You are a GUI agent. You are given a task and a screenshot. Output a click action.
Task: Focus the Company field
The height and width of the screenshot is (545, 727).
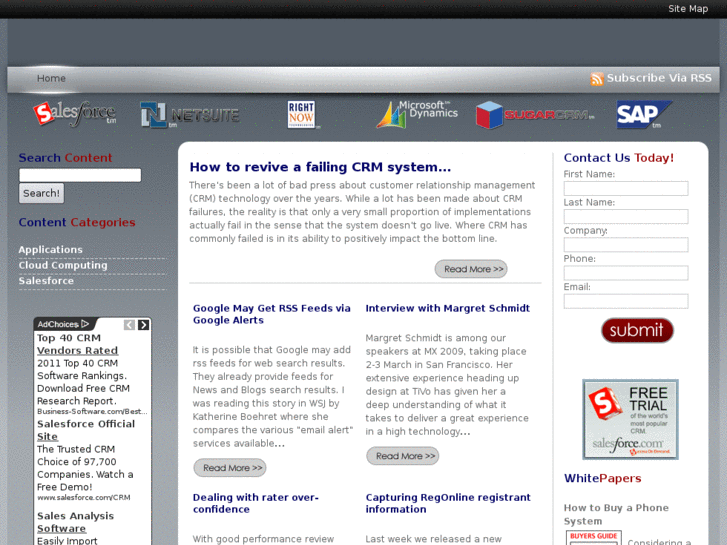pyautogui.click(x=626, y=244)
